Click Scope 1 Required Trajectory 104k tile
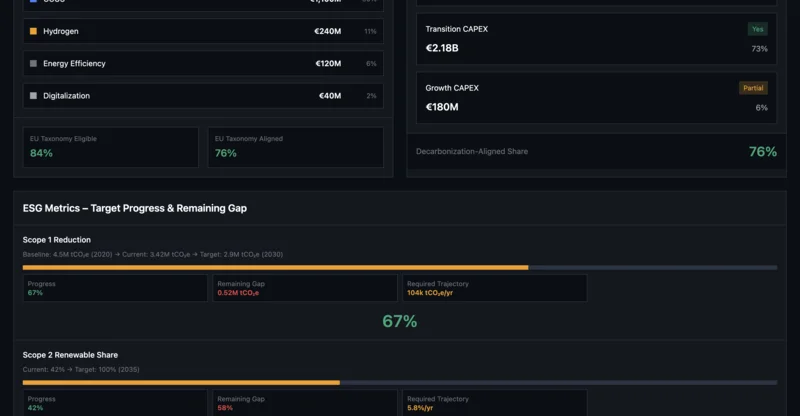The width and height of the screenshot is (800, 416). tap(495, 288)
